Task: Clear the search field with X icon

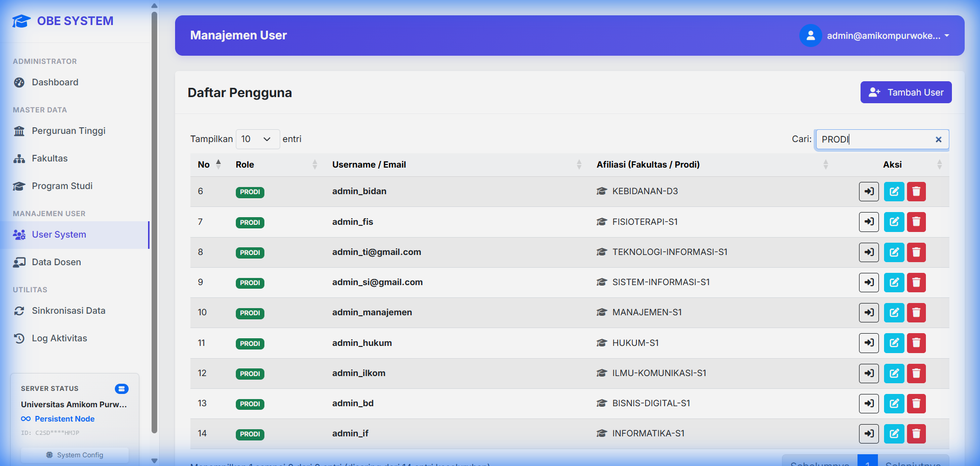Action: [x=938, y=139]
